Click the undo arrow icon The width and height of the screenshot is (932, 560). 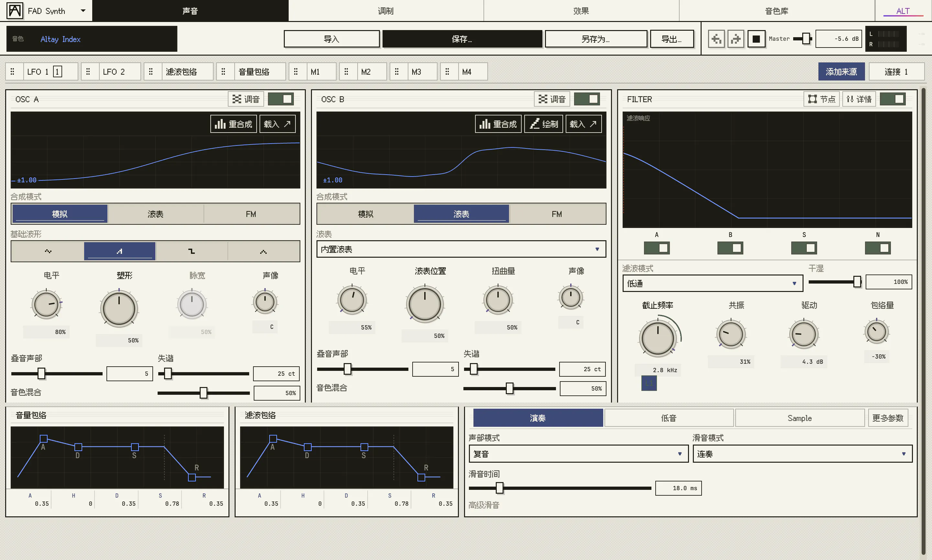click(716, 39)
